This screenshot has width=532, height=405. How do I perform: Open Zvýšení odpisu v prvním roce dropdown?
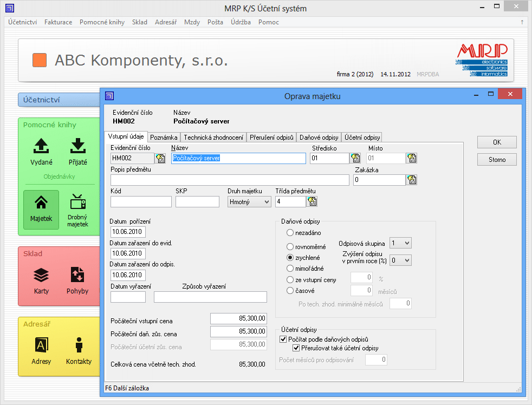[x=400, y=260]
